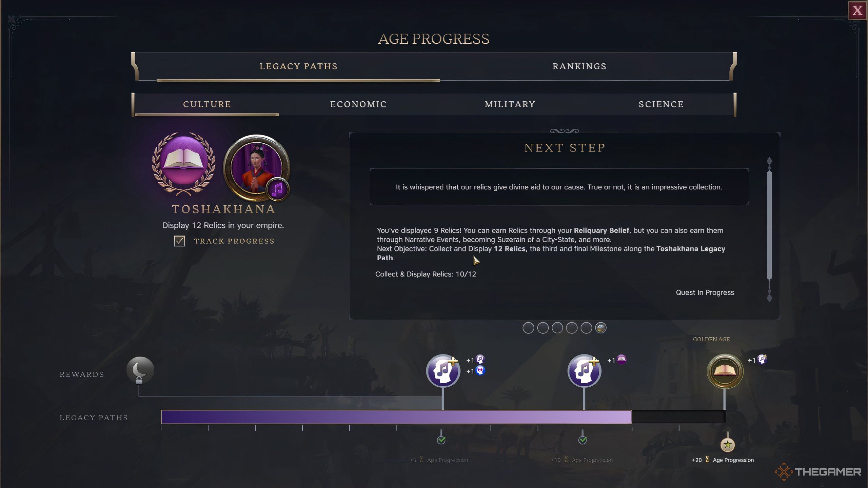Select the third Next Step page dot
The height and width of the screenshot is (488, 868).
(x=557, y=328)
